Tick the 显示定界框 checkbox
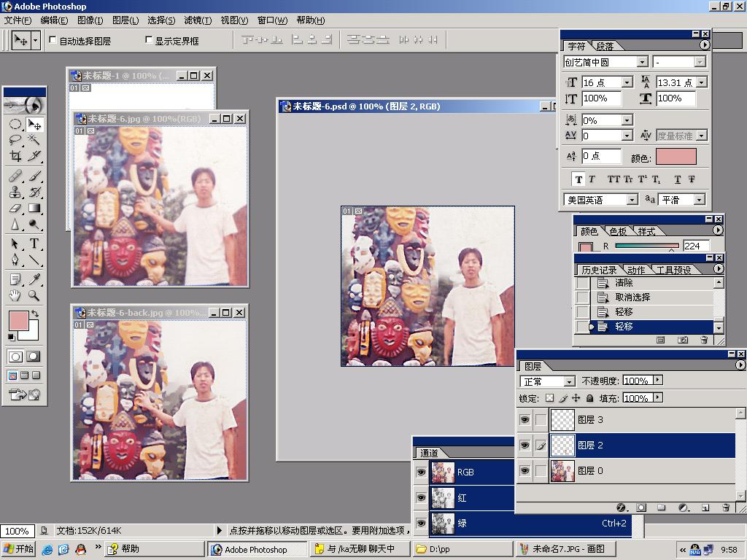The width and height of the screenshot is (747, 560). coord(150,41)
